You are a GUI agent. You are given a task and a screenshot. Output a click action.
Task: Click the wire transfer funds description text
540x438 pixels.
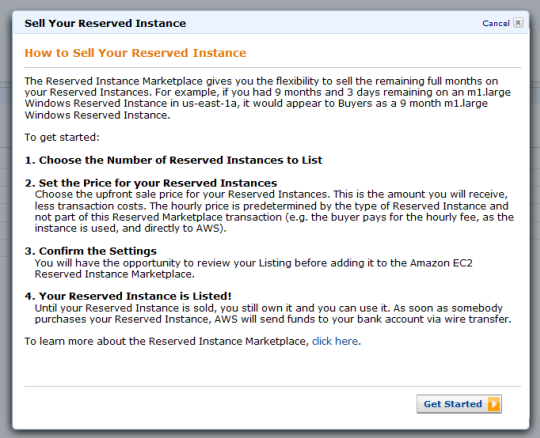[273, 313]
